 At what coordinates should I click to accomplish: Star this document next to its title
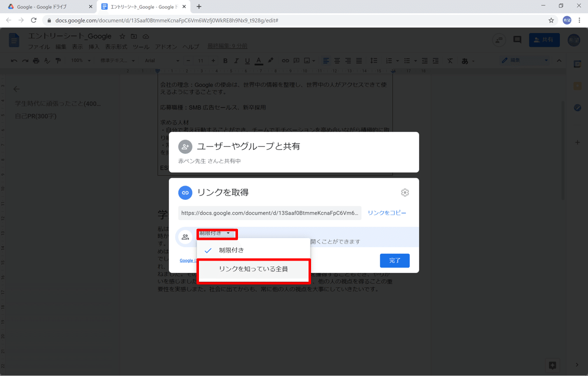click(121, 36)
